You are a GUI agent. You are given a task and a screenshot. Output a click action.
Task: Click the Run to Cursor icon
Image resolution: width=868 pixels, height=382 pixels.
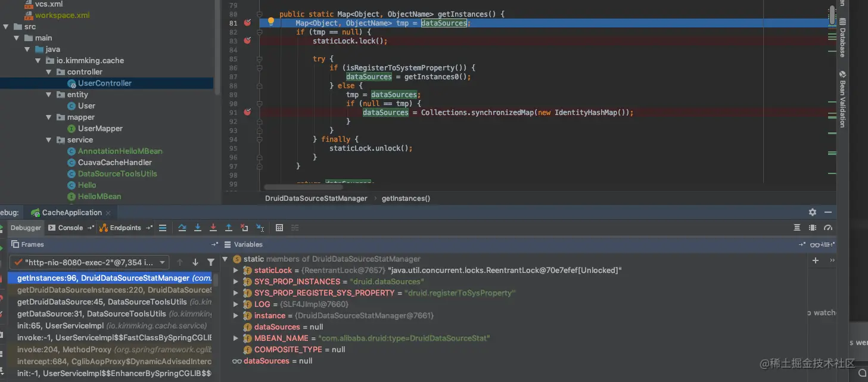pos(260,228)
